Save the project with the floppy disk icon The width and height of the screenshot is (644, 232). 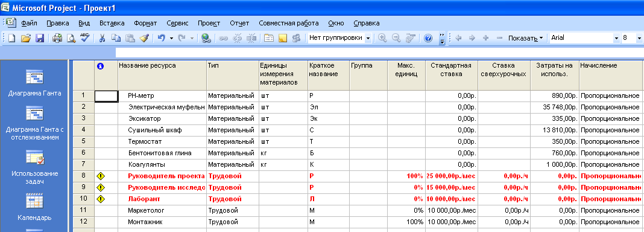40,38
